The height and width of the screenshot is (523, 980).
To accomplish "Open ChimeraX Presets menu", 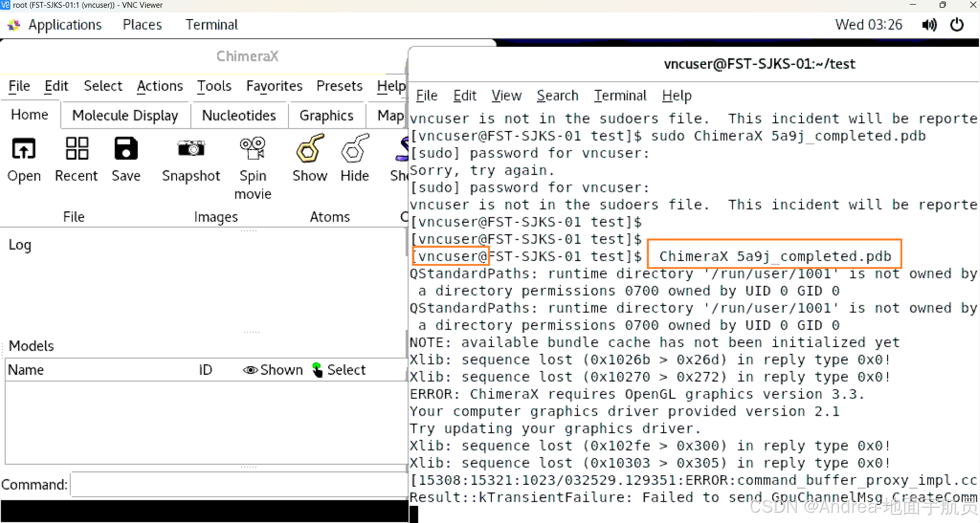I will 340,86.
